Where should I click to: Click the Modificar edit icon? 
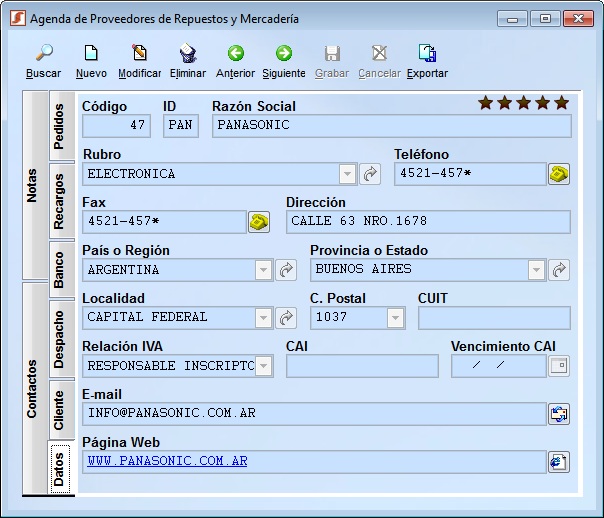[x=139, y=53]
